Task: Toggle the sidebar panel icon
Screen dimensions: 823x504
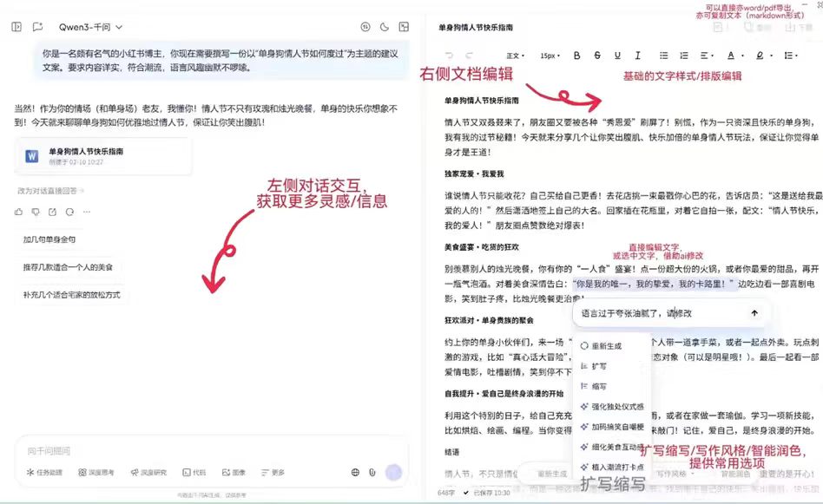Action: point(16,27)
